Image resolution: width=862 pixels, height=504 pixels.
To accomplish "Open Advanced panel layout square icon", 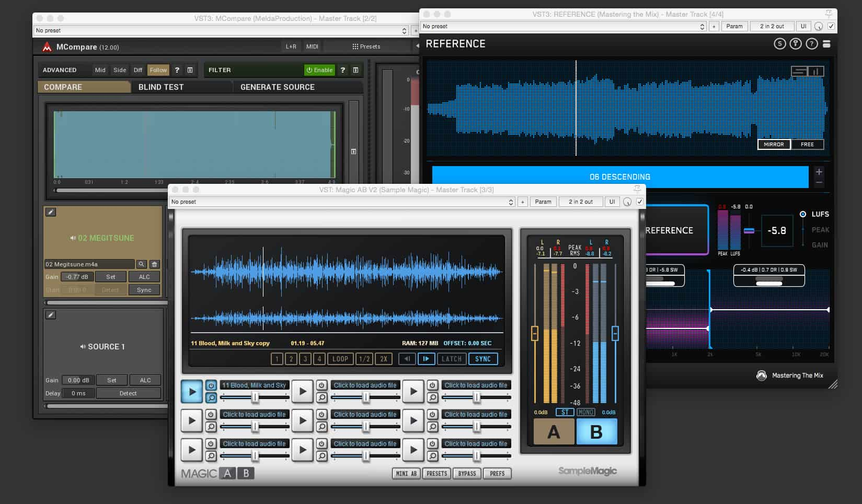I will tap(190, 70).
